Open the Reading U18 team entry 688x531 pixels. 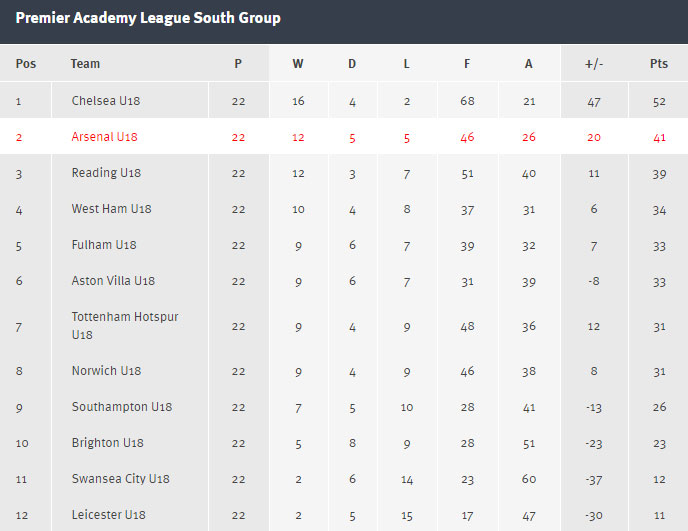[x=106, y=173]
